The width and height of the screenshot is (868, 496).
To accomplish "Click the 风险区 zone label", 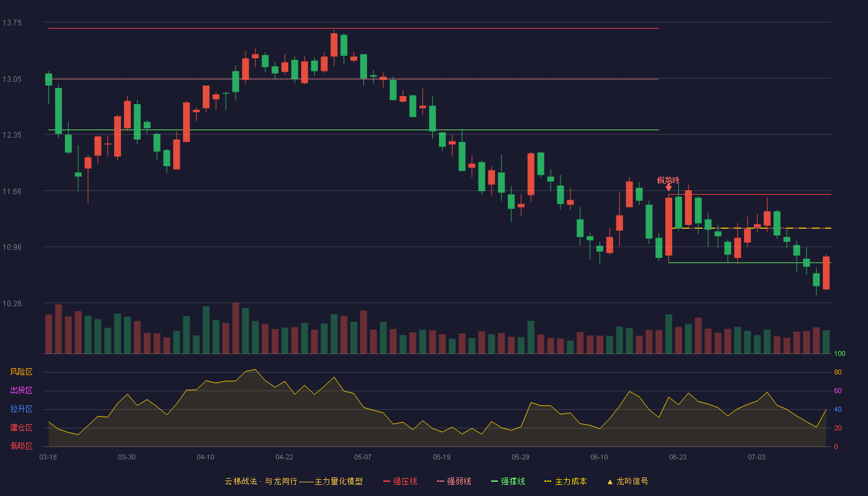I will (21, 372).
